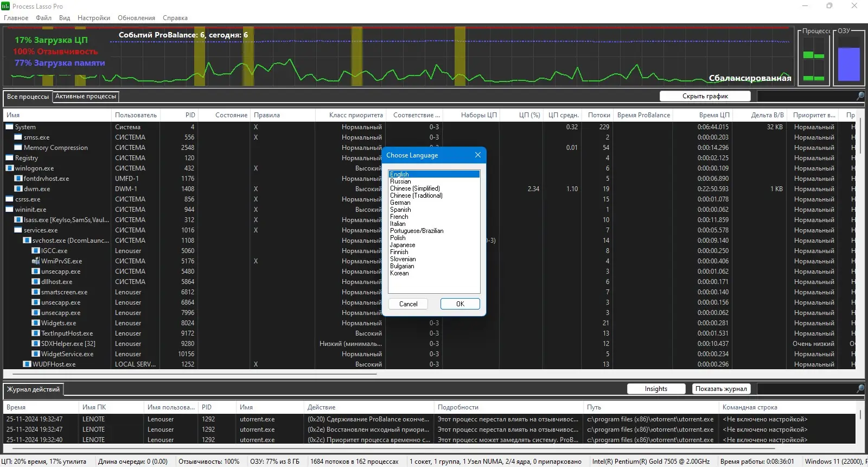This screenshot has width=868, height=467.
Task: Sort by the Потоки column header
Action: (598, 115)
